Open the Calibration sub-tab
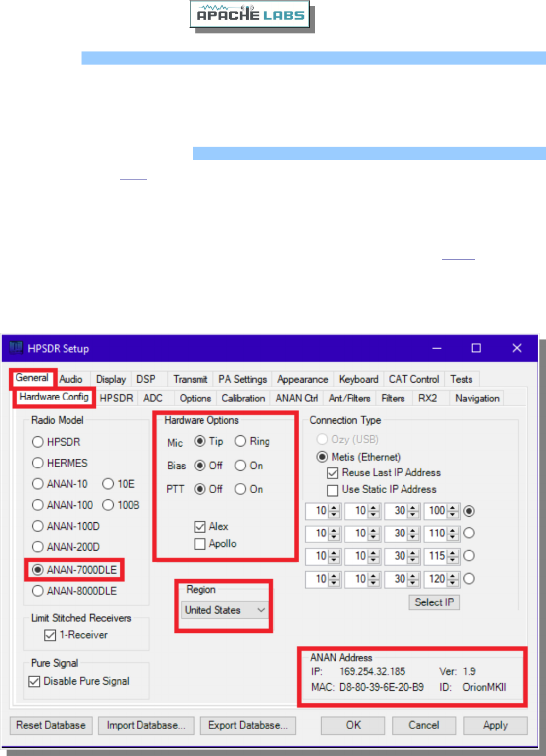 pos(243,398)
